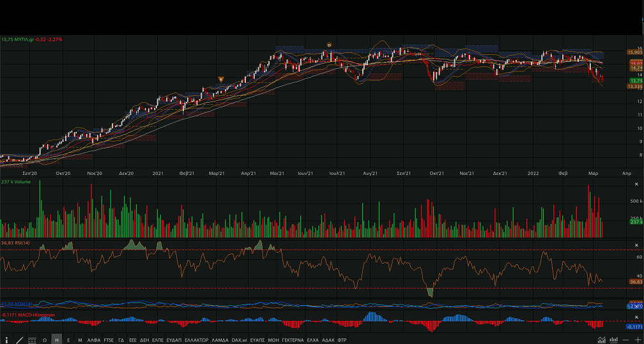Switch to the ΛΑΜΔΑ symbol

[x=220, y=340]
